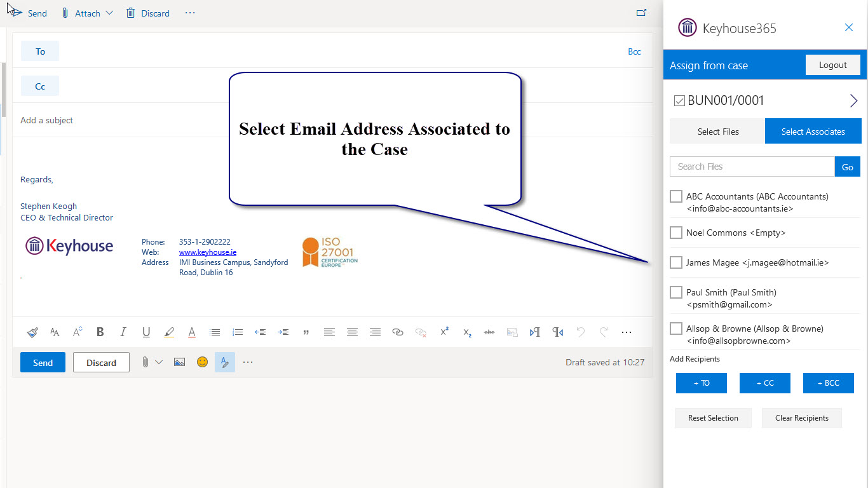
Task: Click into the Search Files field
Action: click(752, 166)
